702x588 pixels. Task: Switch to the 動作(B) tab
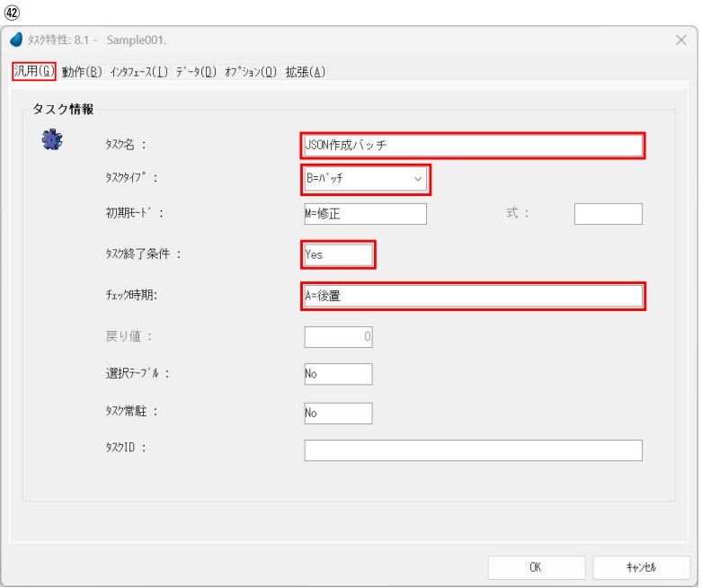pos(83,72)
